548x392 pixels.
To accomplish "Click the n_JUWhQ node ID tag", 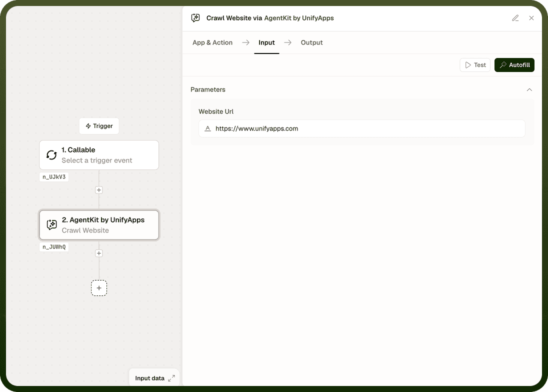I will click(54, 246).
